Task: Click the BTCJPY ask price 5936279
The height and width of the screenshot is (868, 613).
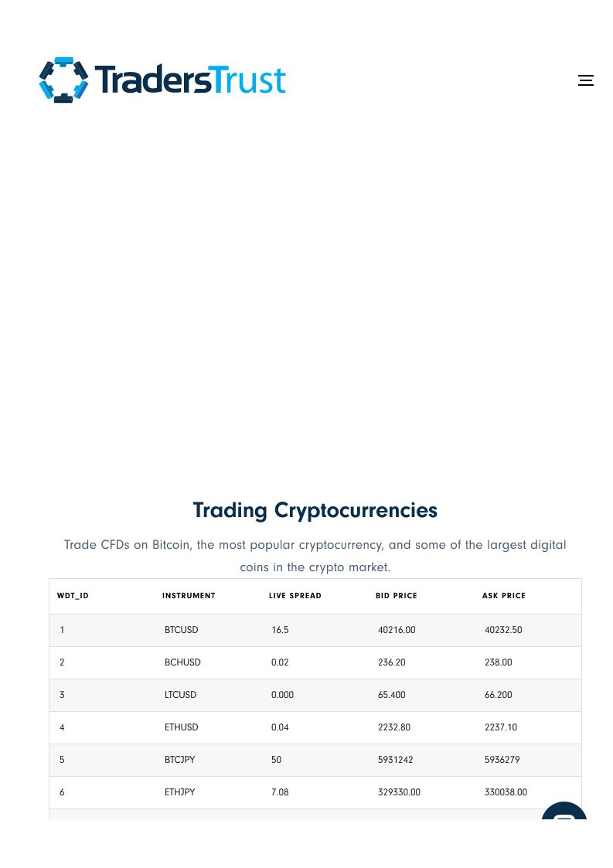Action: click(502, 760)
